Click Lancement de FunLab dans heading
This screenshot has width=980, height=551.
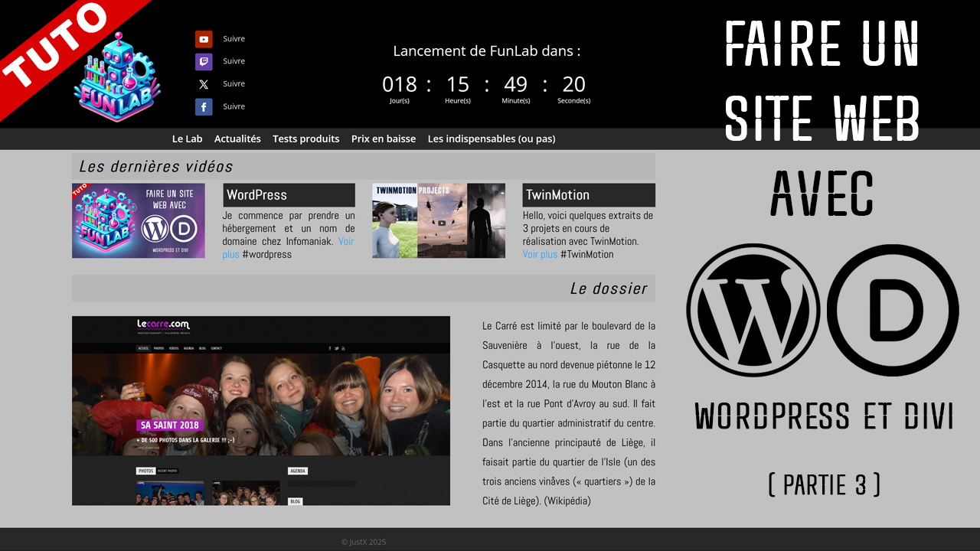(x=487, y=51)
